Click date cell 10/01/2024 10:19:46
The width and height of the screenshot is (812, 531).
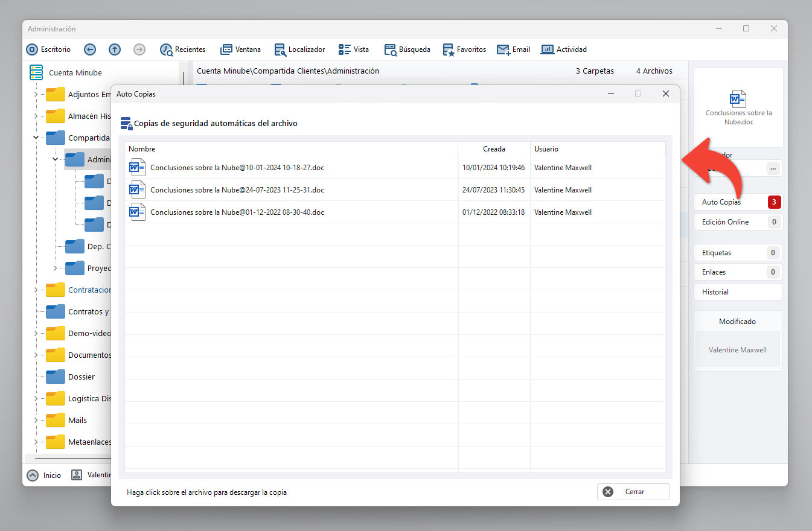click(x=493, y=168)
